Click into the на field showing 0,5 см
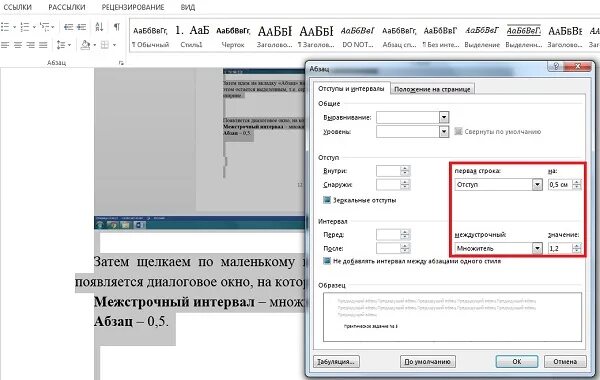 click(x=560, y=185)
